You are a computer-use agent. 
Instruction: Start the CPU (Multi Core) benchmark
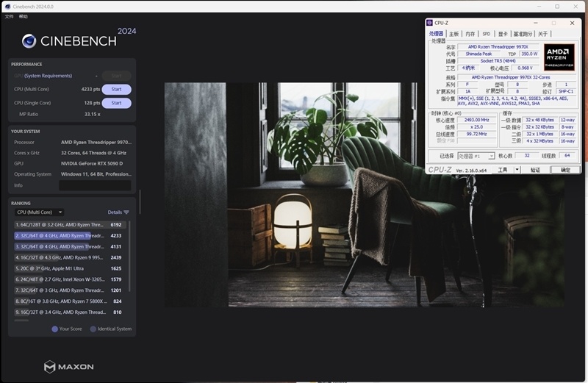116,89
